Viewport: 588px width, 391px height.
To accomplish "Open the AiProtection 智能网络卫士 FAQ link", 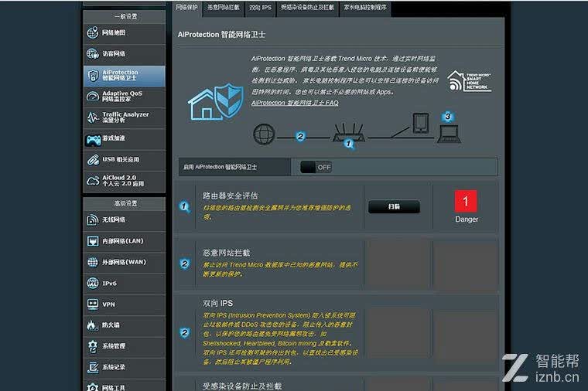I will tap(295, 103).
